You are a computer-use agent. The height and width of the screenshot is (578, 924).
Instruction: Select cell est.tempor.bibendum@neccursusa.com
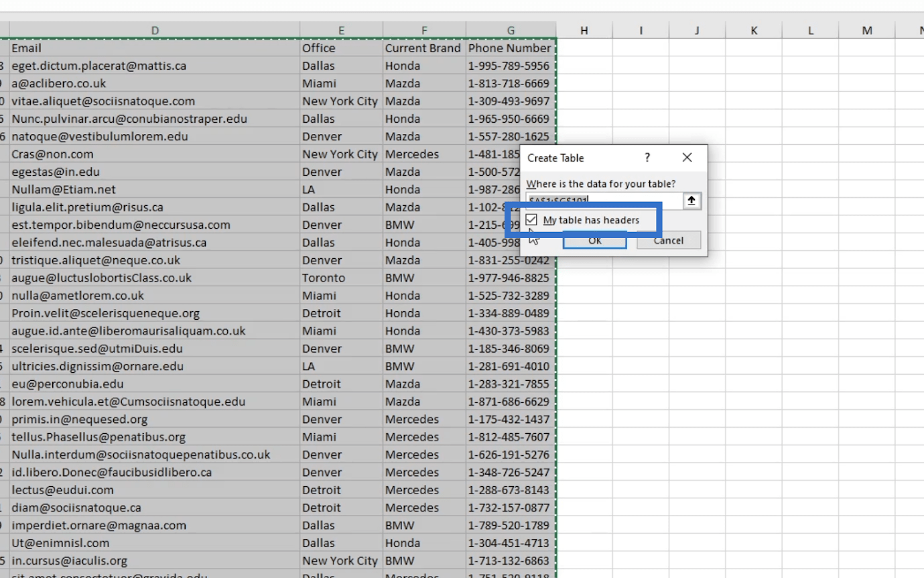point(155,225)
